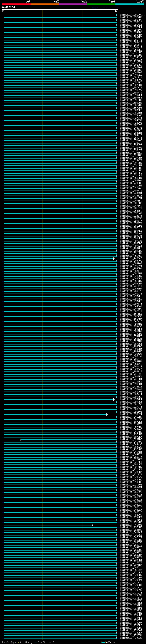Click label UniRef100_P31018
The height and width of the screenshot is (644, 146).
(x=131, y=535)
